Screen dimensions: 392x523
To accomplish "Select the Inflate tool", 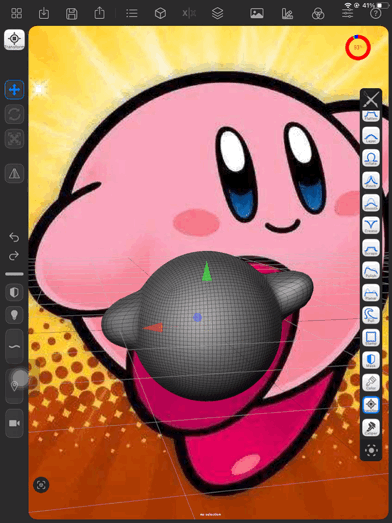I will pyautogui.click(x=371, y=158).
